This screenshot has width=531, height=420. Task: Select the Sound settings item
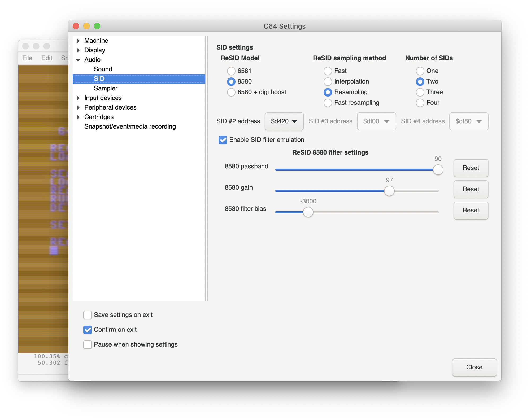pyautogui.click(x=103, y=69)
